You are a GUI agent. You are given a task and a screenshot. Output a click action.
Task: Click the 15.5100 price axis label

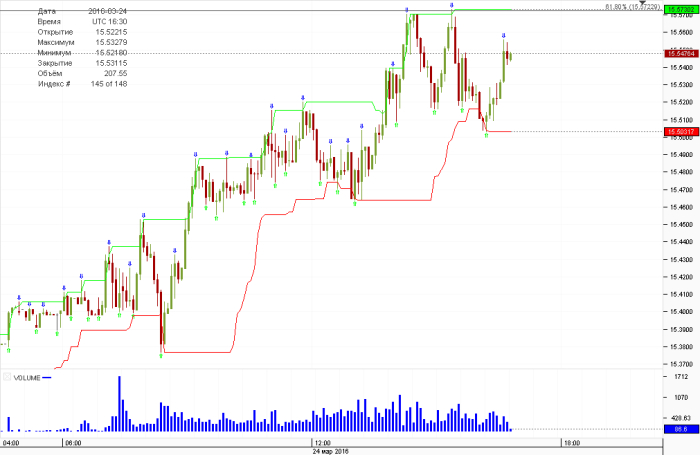(681, 120)
